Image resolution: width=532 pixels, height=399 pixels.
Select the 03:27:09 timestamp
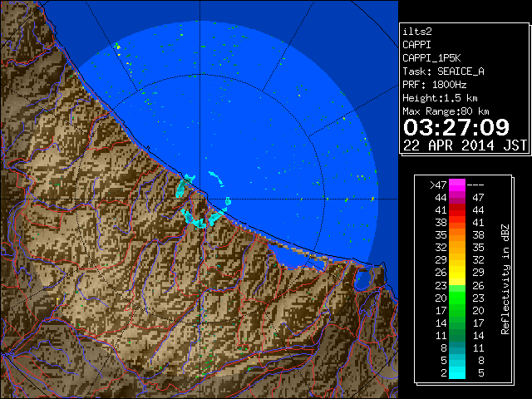(x=456, y=127)
